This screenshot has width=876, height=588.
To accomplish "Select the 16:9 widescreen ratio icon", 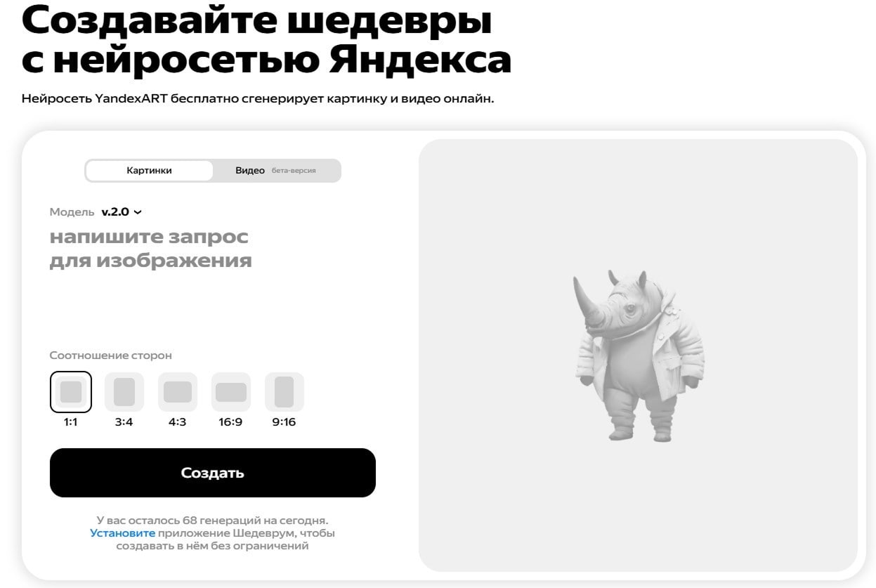I will click(231, 391).
